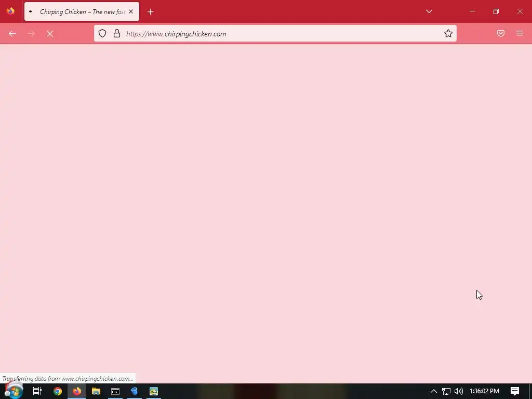Save page to Pocket
532x399 pixels.
click(501, 33)
